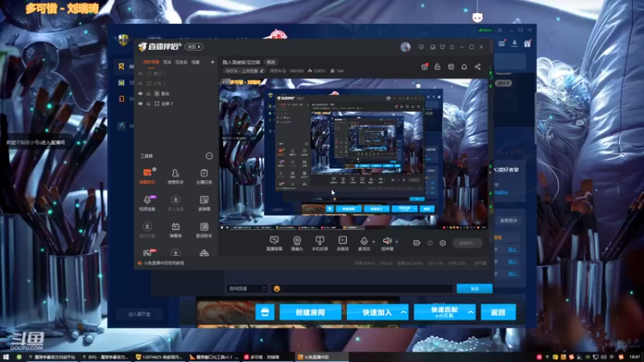Image resolution: width=644 pixels, height=362 pixels.
Task: Toggle the preview eye icon in bottom bar
Action: click(430, 243)
